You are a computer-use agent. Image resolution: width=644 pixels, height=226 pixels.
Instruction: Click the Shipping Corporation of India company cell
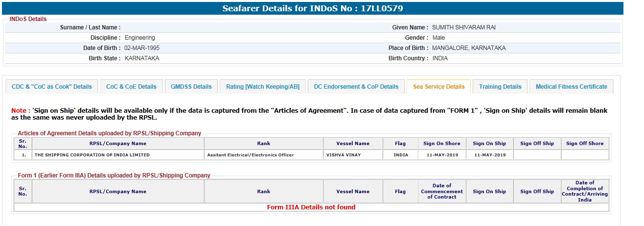coord(92,155)
